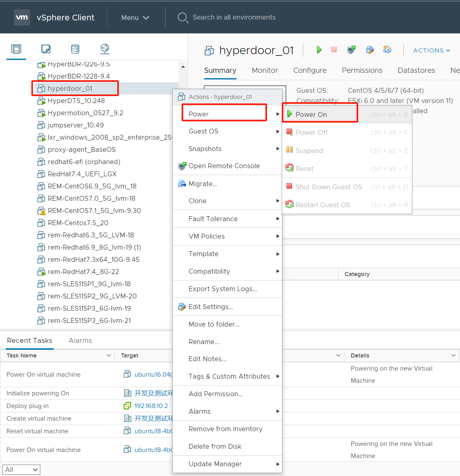The image size is (460, 476).
Task: Open the Storage view icon
Action: coord(75,49)
